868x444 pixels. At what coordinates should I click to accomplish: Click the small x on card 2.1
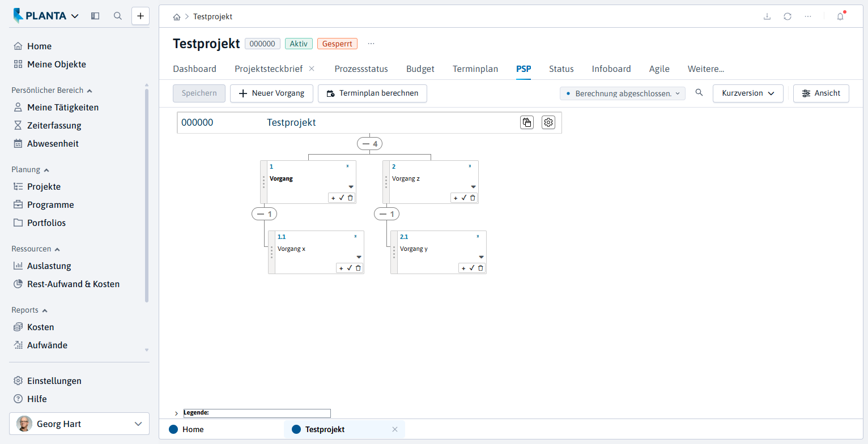coord(478,236)
